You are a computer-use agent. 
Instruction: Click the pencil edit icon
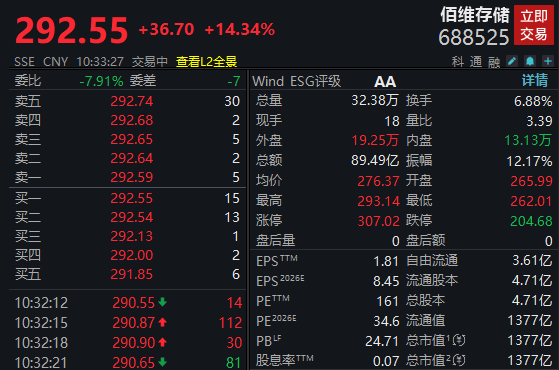pos(512,61)
